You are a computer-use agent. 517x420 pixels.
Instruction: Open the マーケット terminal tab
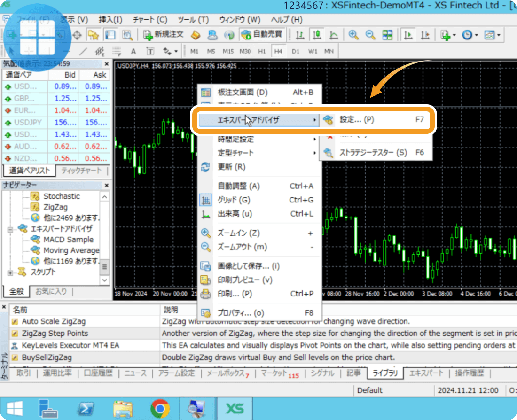tap(280, 373)
